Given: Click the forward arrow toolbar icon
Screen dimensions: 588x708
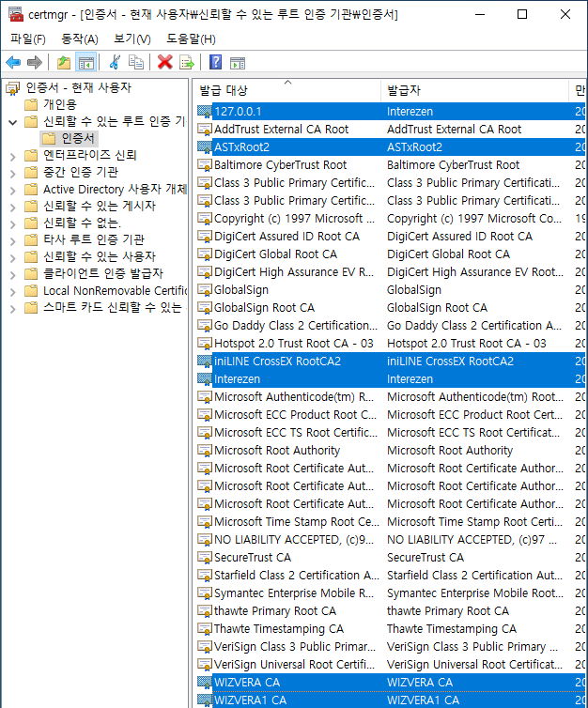Looking at the screenshot, I should point(35,62).
